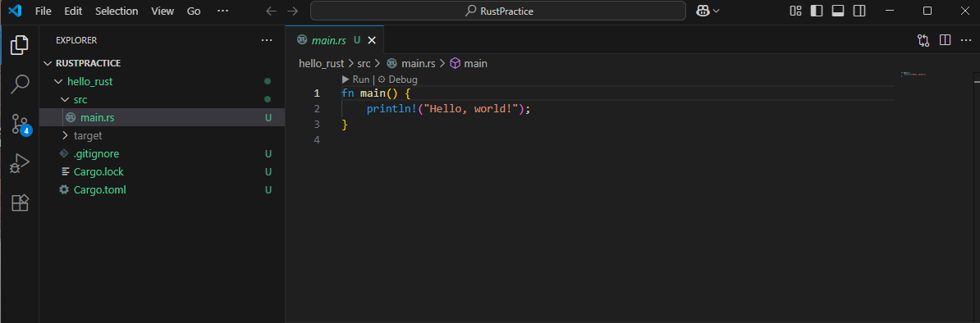Open the Selection menu
Viewport: 980px width, 323px height.
117,11
